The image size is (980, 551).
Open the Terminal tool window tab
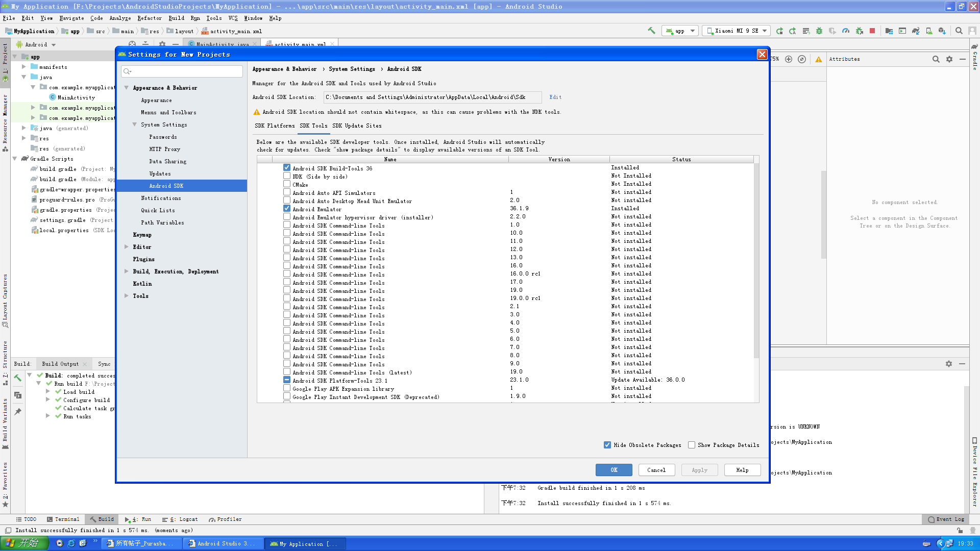tap(63, 519)
